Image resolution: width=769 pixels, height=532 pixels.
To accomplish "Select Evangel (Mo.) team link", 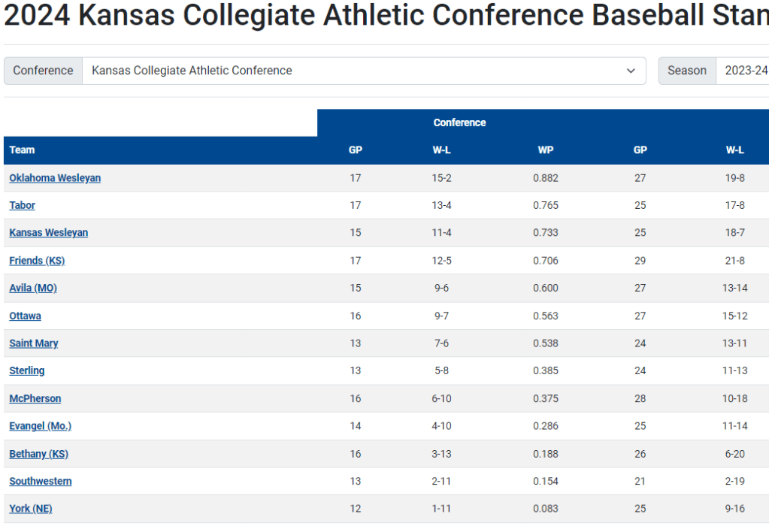I will click(40, 426).
